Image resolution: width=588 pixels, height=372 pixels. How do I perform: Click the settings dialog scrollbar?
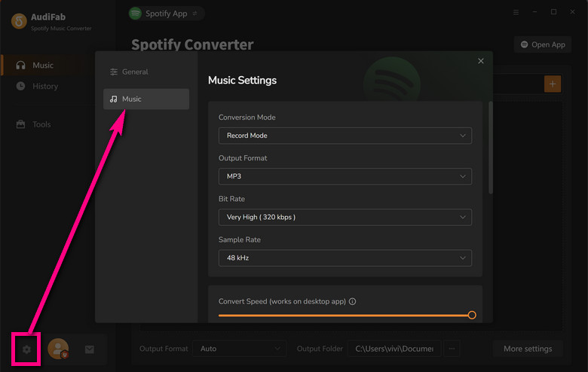491,148
